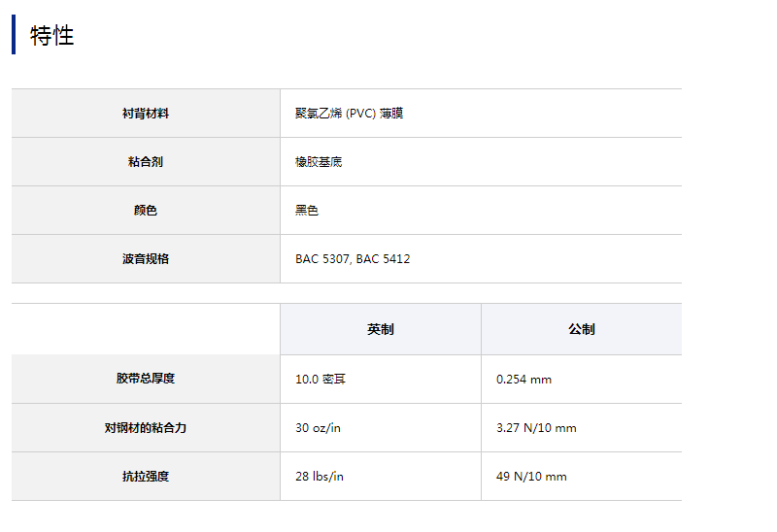Select the 抗拉强度 row label
This screenshot has height=532, width=777.
click(146, 477)
